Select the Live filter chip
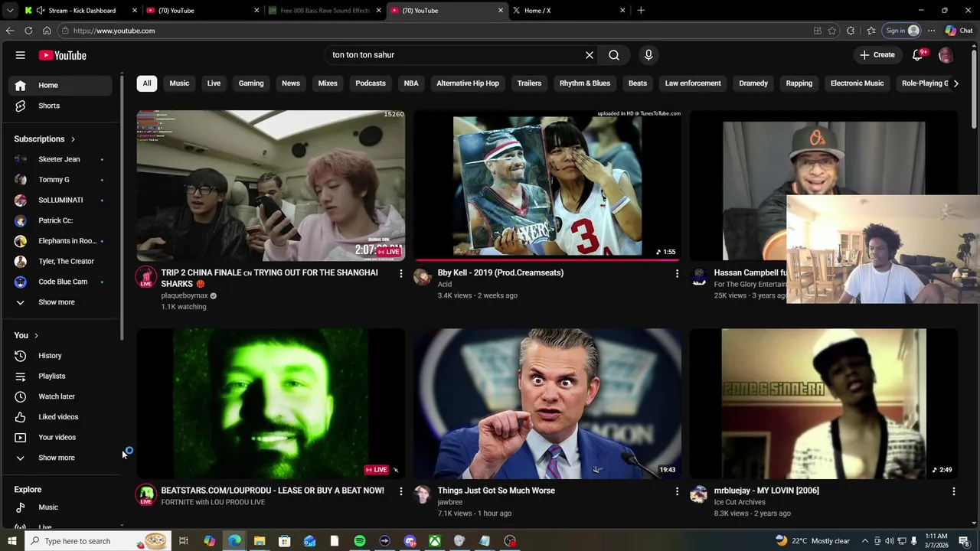The image size is (980, 551). [214, 83]
